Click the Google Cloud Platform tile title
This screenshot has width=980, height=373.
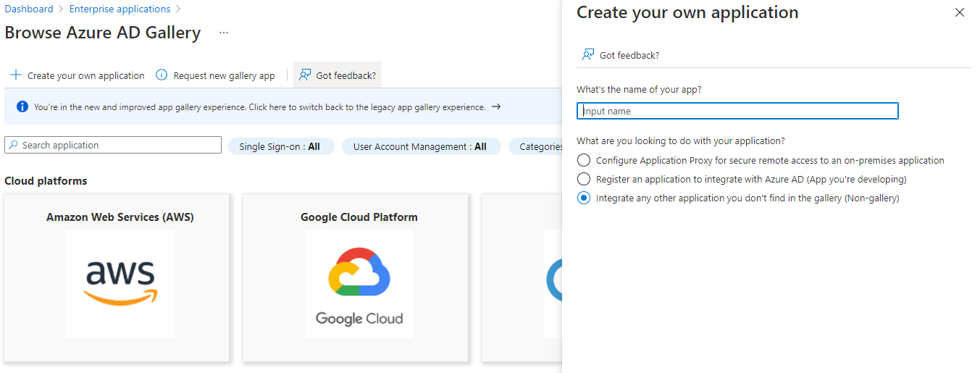359,217
